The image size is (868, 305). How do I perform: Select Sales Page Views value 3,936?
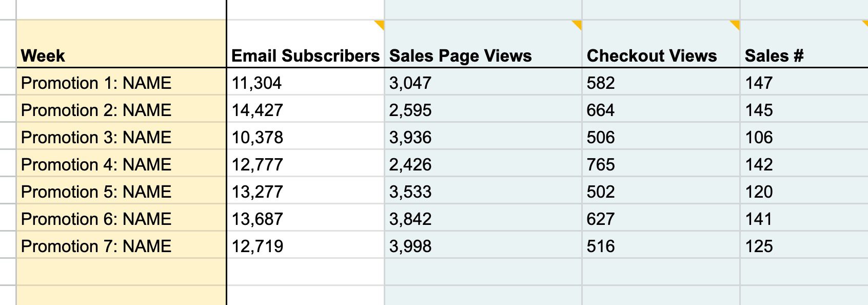(483, 137)
